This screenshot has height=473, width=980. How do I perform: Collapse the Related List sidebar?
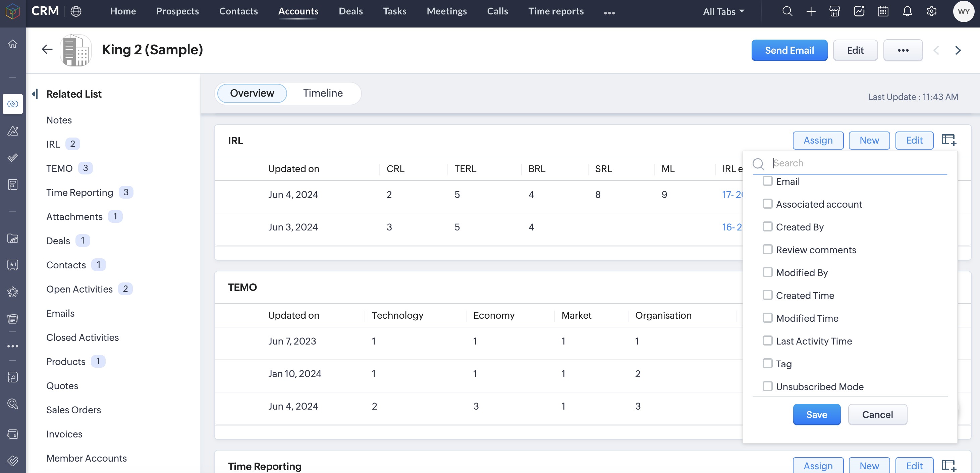tap(35, 94)
